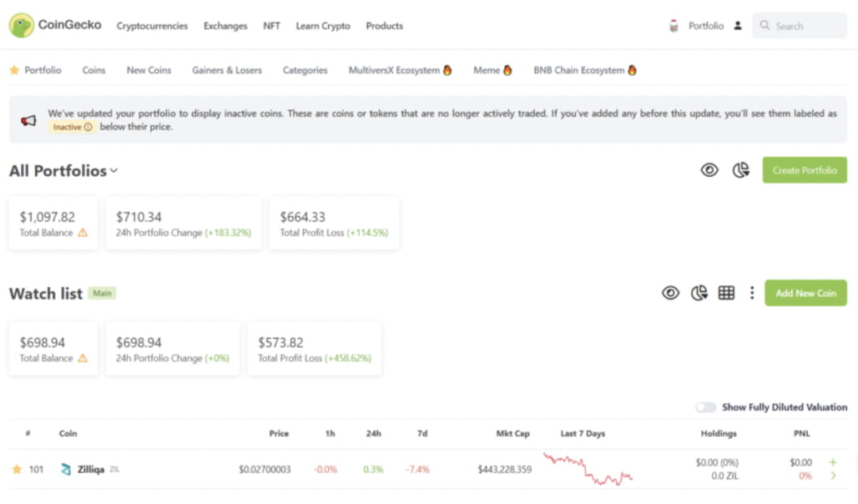Hide All Portfolios balances with eye icon

click(709, 170)
